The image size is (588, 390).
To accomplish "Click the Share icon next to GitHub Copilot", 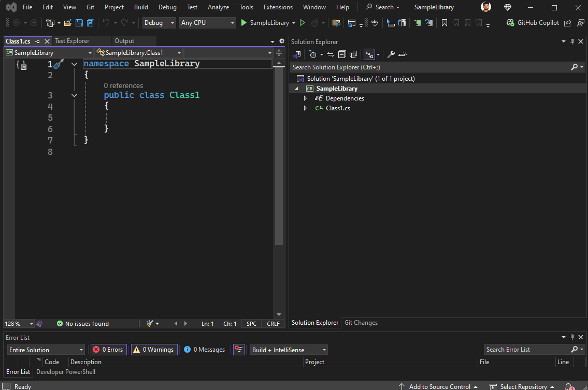I will 568,23.
